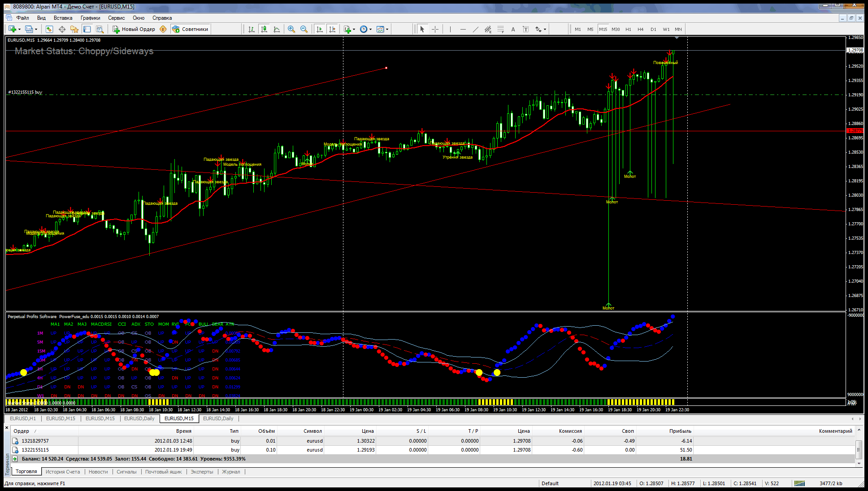The image size is (868, 491).
Task: Switch to the EURUSD,H1 chart tab
Action: click(23, 418)
